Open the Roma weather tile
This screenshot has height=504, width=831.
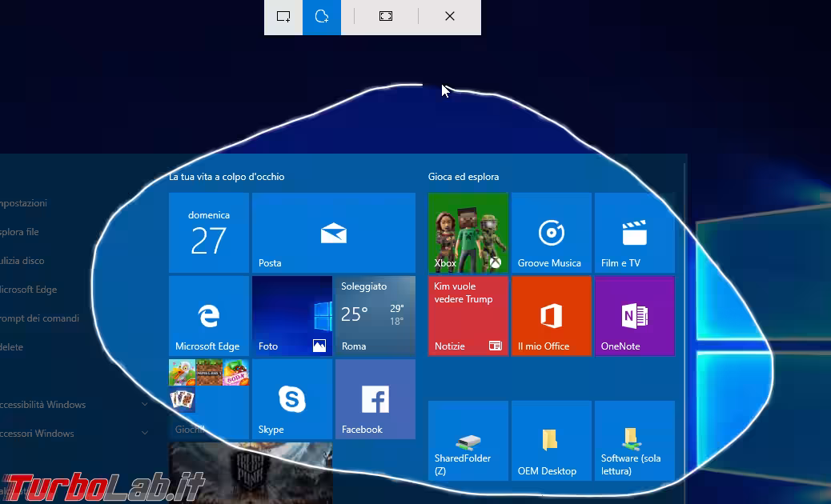(375, 316)
